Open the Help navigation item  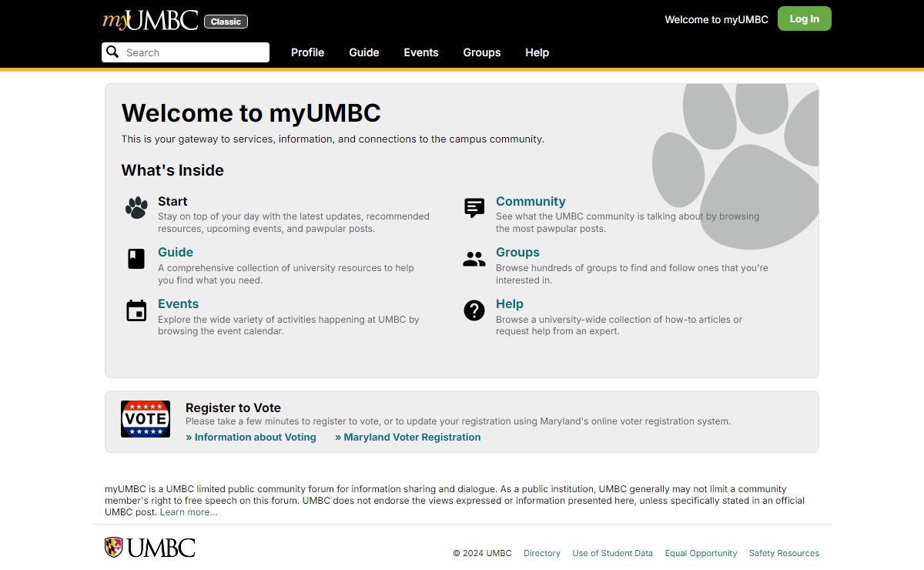537,52
